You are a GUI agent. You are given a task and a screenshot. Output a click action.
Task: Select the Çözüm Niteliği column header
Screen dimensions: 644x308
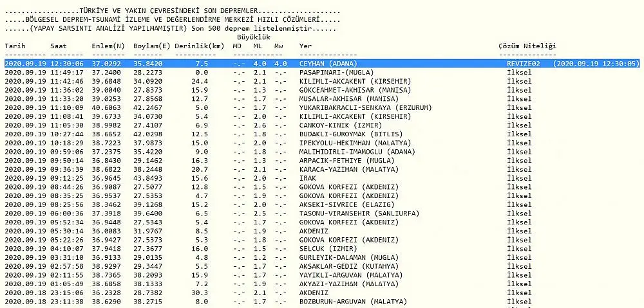point(527,46)
